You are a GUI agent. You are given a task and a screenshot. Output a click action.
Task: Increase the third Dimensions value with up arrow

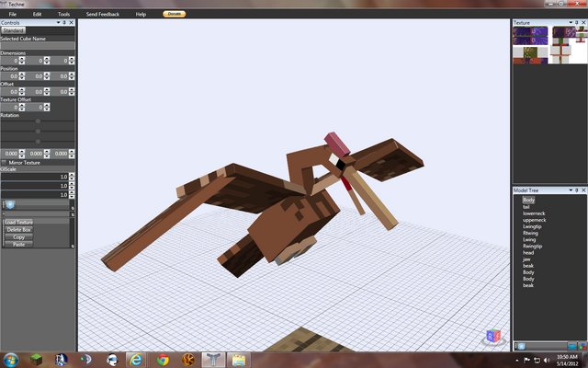pyautogui.click(x=72, y=59)
